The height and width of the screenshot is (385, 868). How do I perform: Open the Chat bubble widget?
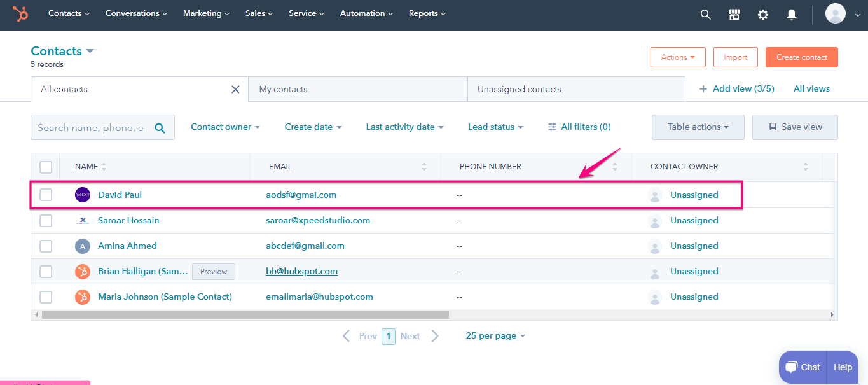coord(803,367)
